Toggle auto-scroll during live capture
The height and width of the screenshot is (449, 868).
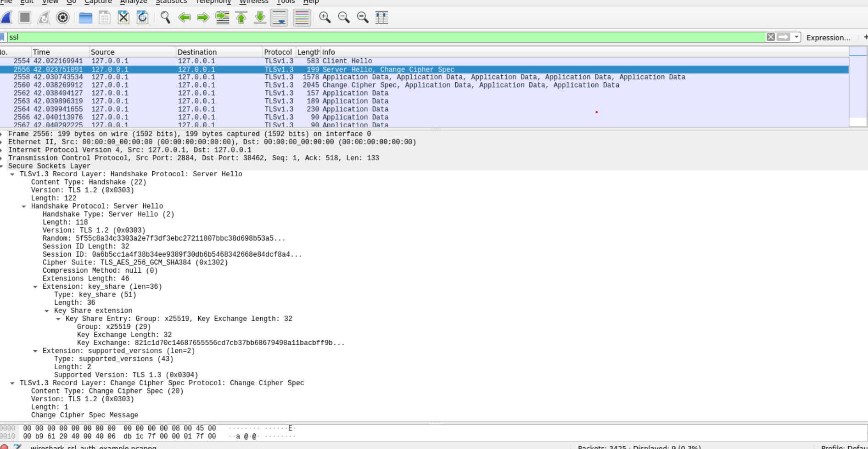278,18
